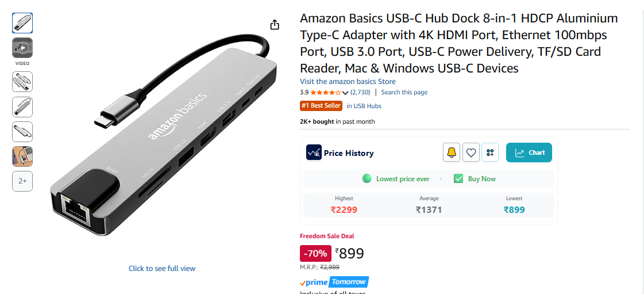This screenshot has width=644, height=294.
Task: Open the price history Chart
Action: (529, 152)
